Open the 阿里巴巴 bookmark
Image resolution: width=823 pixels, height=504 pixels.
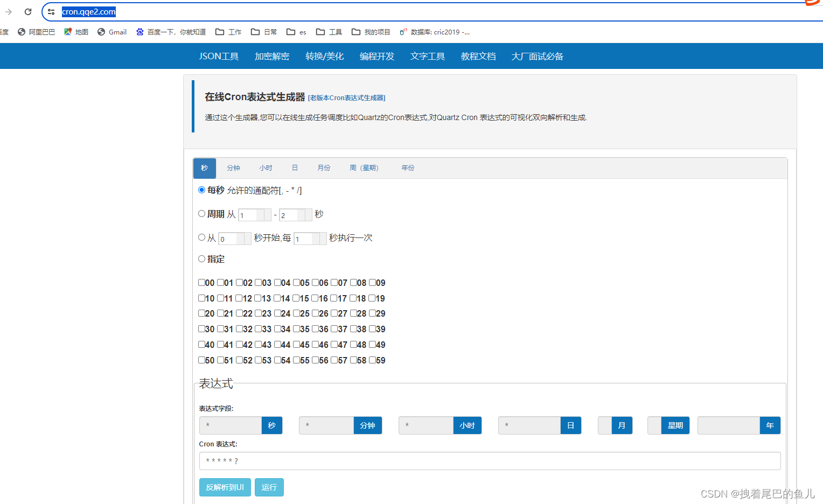pyautogui.click(x=36, y=32)
